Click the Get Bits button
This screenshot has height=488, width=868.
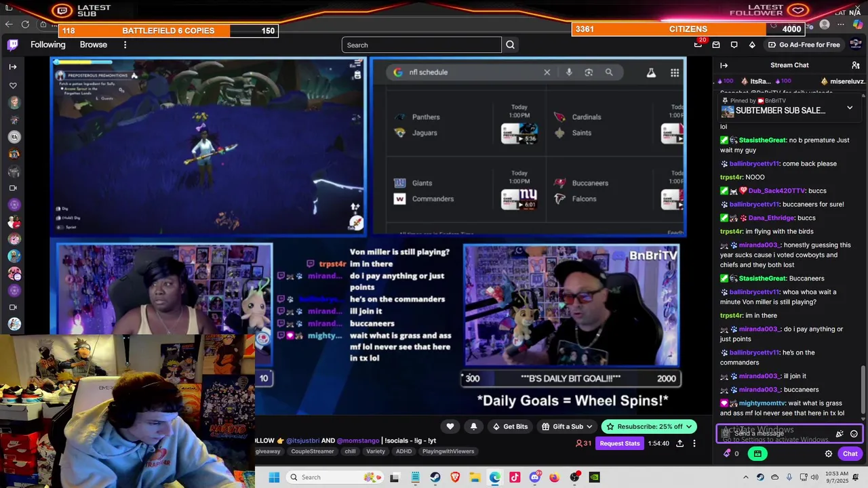(510, 426)
